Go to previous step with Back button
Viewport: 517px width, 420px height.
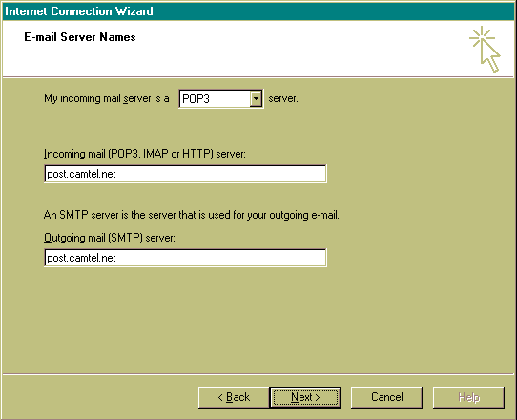[x=234, y=397]
